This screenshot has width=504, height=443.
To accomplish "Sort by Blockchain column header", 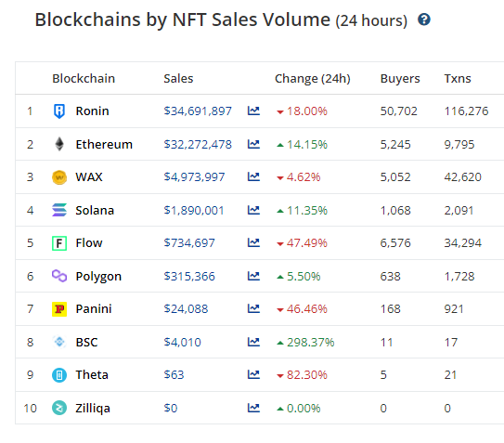I will (x=84, y=79).
